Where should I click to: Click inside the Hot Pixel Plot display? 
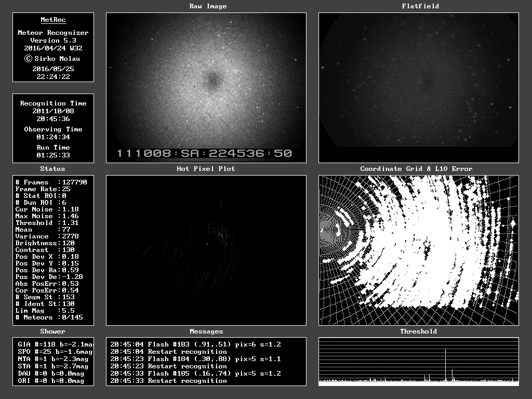pos(206,250)
